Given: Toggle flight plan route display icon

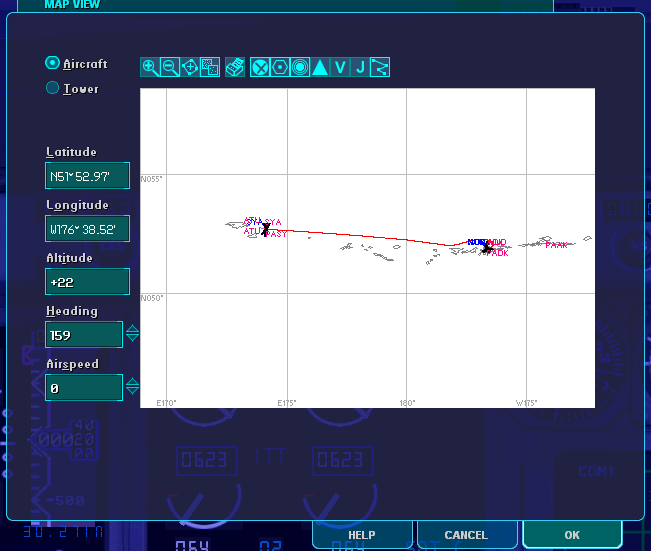Looking at the screenshot, I should pyautogui.click(x=379, y=67).
